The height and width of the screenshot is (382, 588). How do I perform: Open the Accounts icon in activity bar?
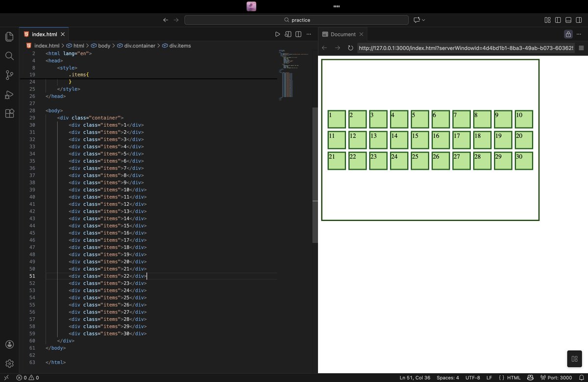tap(9, 344)
